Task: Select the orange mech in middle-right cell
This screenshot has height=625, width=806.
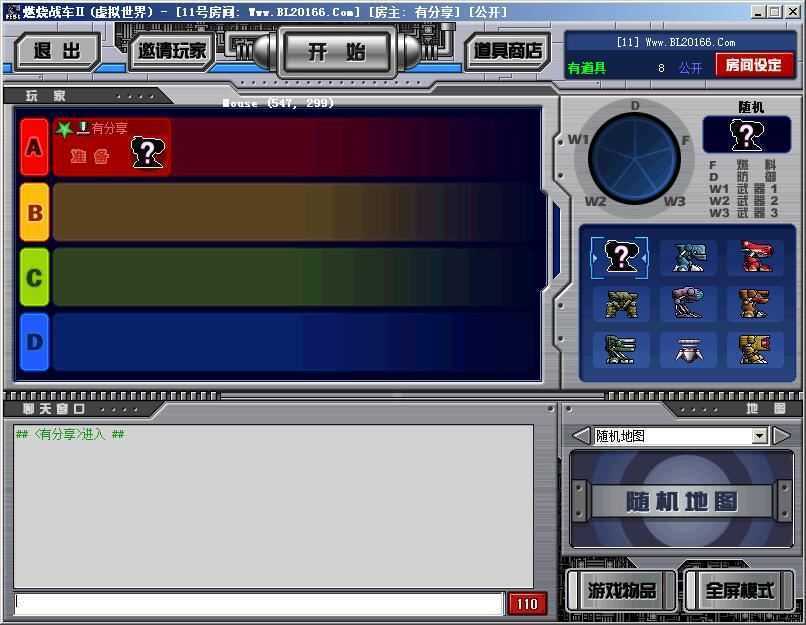Action: click(x=755, y=304)
